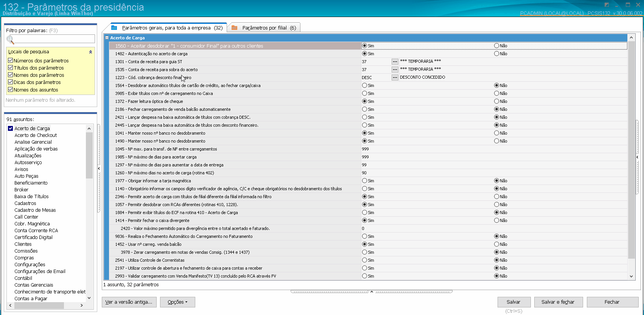Click folder icon of Parâmetros gerais tab
The image size is (644, 315).
(x=114, y=28)
